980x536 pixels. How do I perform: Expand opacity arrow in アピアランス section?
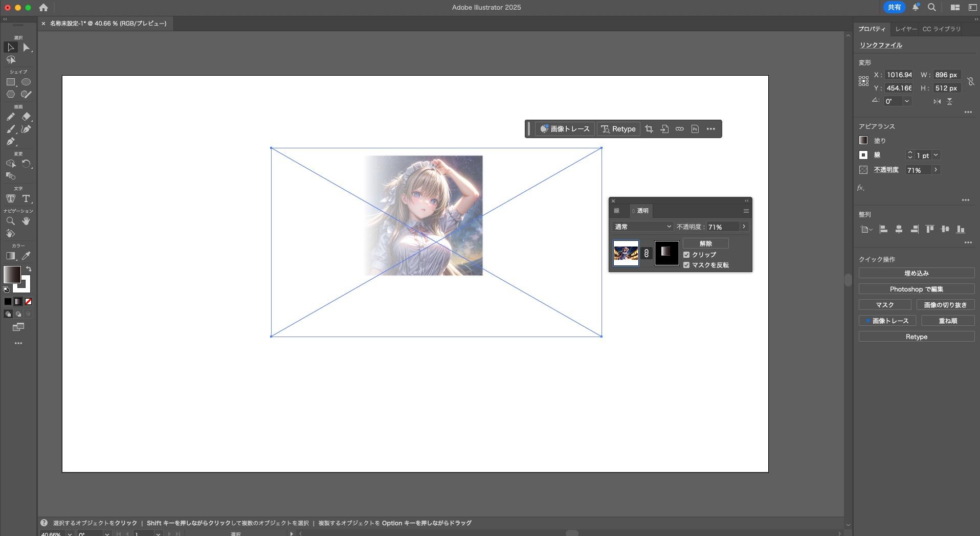click(x=936, y=170)
